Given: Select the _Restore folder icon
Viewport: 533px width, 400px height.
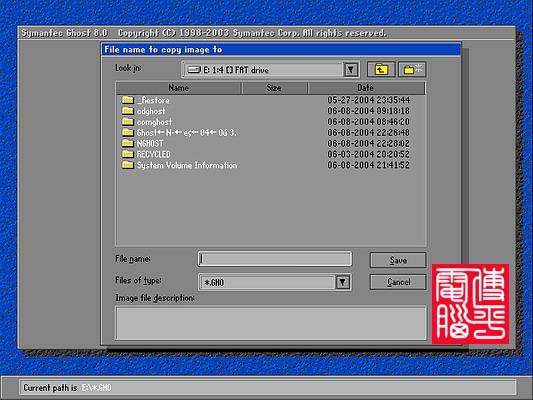Looking at the screenshot, I should 128,100.
